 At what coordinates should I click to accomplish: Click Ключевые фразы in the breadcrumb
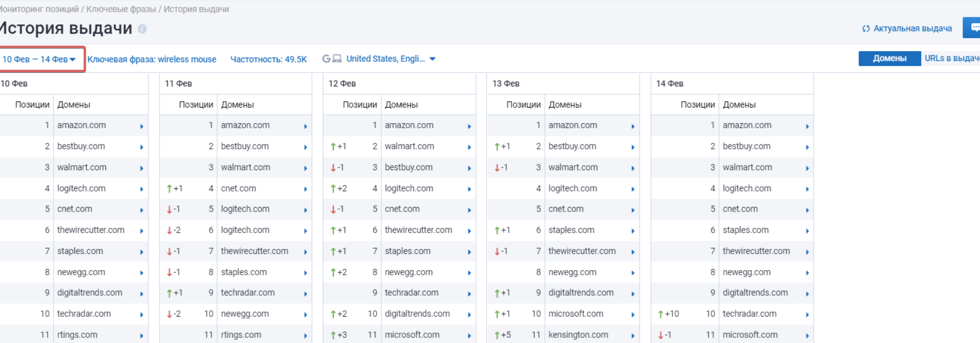(121, 9)
